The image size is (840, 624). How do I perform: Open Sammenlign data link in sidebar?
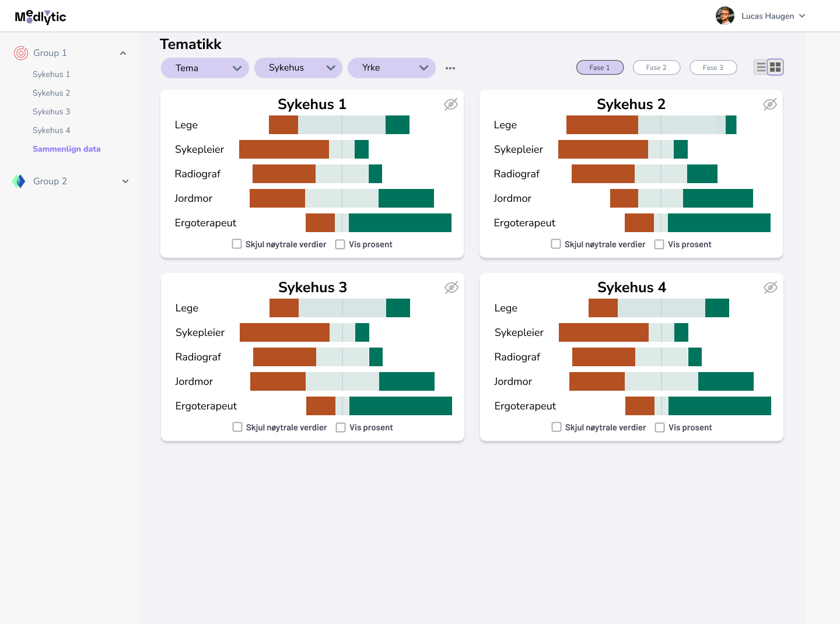coord(66,149)
